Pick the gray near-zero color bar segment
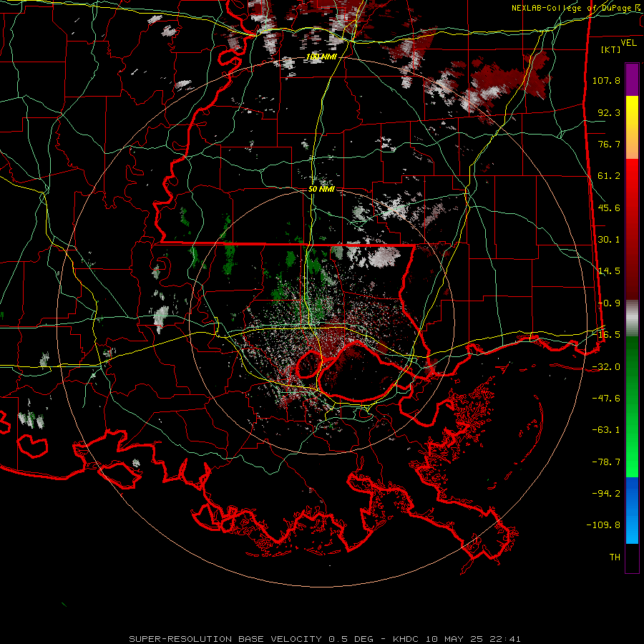The width and height of the screenshot is (644, 644). (x=632, y=318)
